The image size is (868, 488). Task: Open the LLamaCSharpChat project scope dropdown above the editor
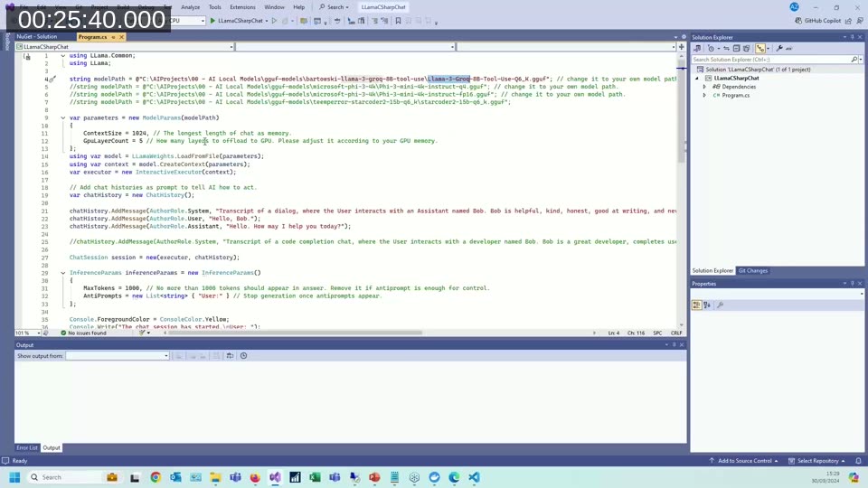[125, 47]
